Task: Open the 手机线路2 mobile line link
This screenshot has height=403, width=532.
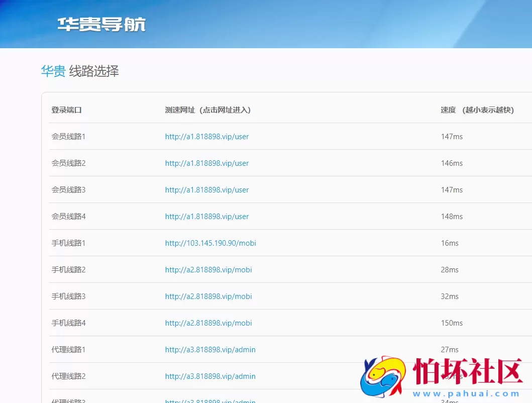Action: [208, 270]
